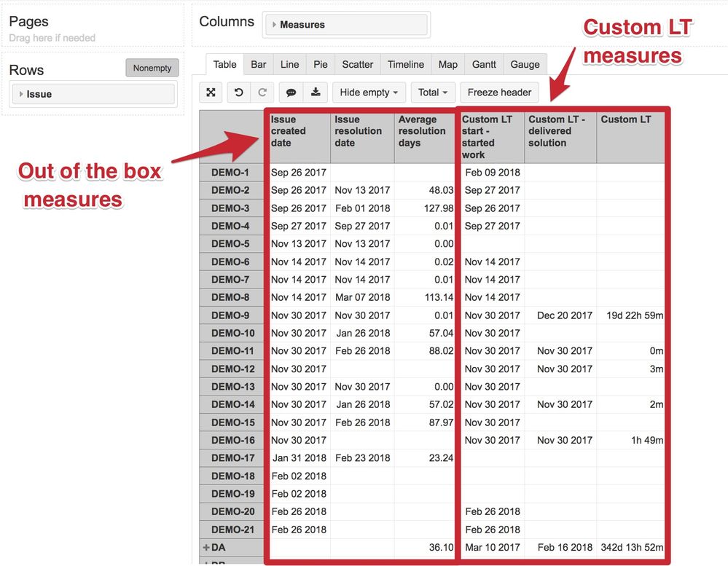The width and height of the screenshot is (728, 566).
Task: Switch to the Pie chart tab
Action: pyautogui.click(x=321, y=65)
